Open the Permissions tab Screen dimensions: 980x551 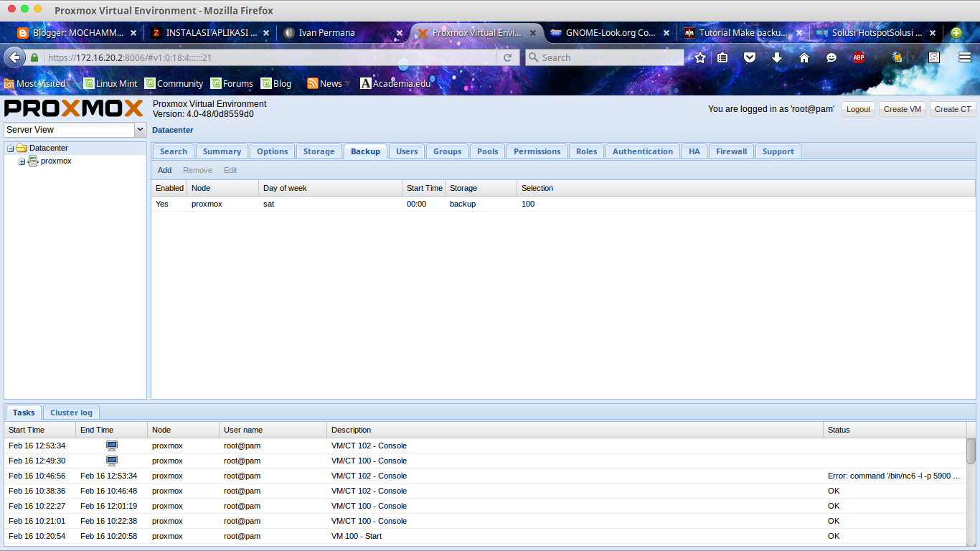[x=537, y=151]
